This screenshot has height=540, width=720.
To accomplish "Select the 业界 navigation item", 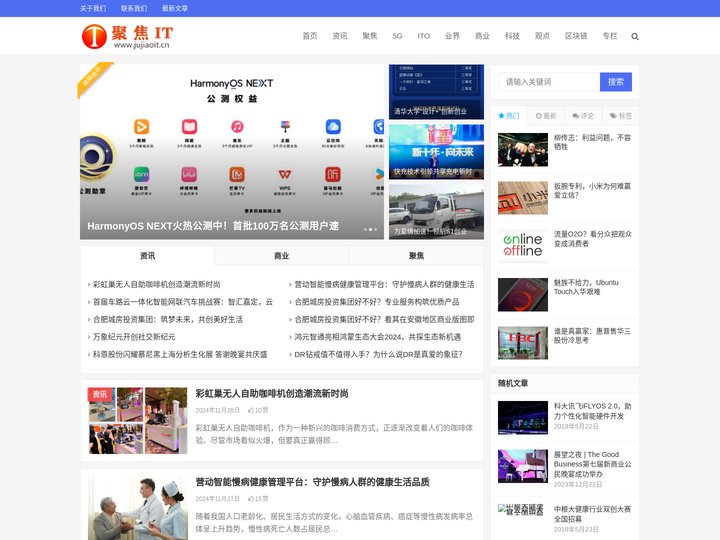I will [x=452, y=36].
